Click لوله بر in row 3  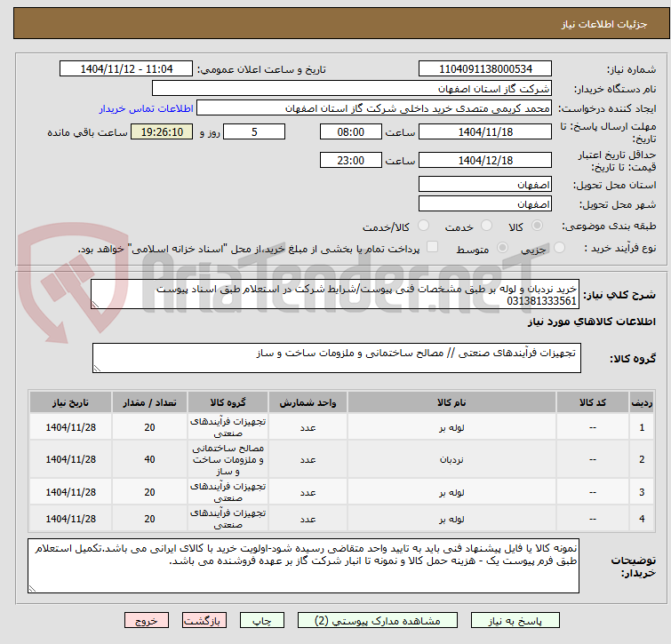pos(451,493)
